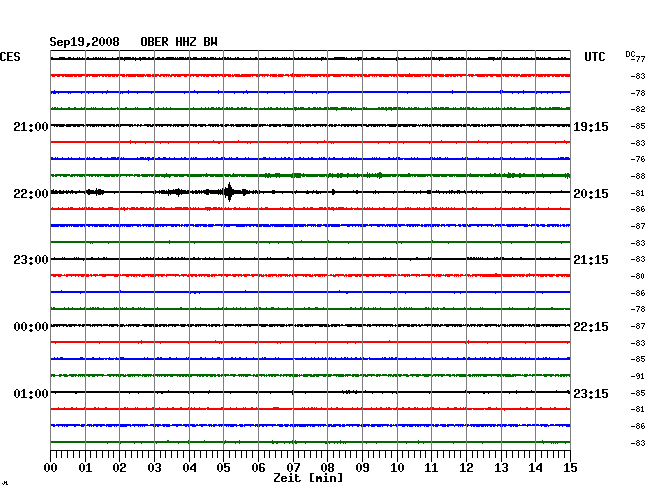Click minute axis tick label 08
The height and width of the screenshot is (494, 650).
point(327,467)
